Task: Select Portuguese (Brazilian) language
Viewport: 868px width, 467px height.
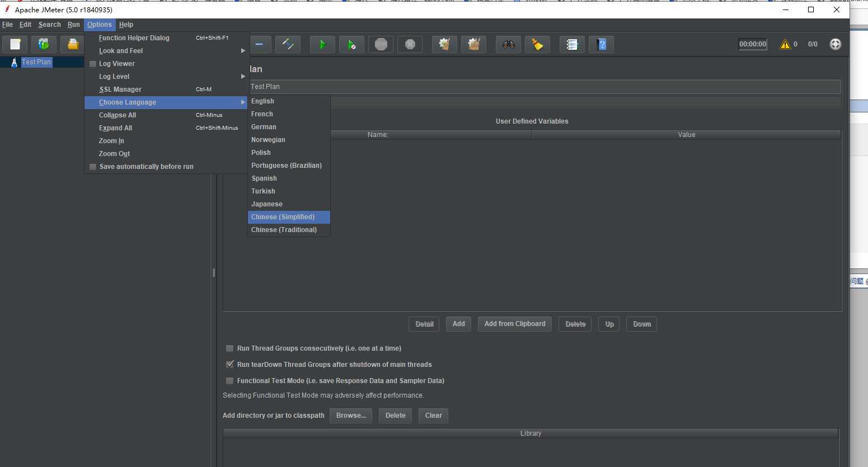Action: coord(289,166)
